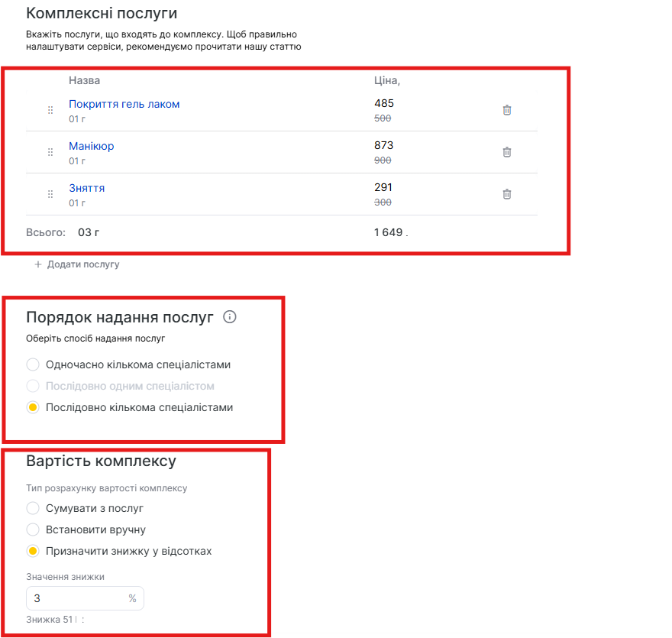Image resolution: width=672 pixels, height=638 pixels.
Task: Click drag handle beside Зняття
Action: click(50, 194)
